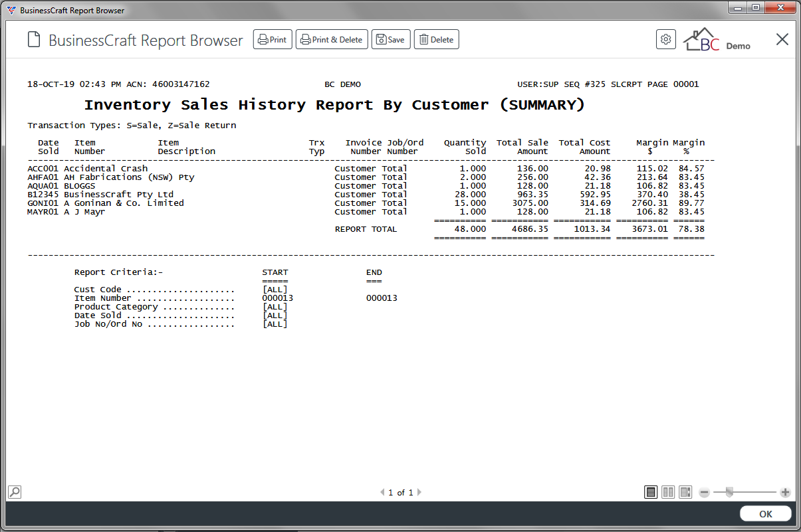Click the red window close button
Screen dimensions: 801x532
coord(780,8)
